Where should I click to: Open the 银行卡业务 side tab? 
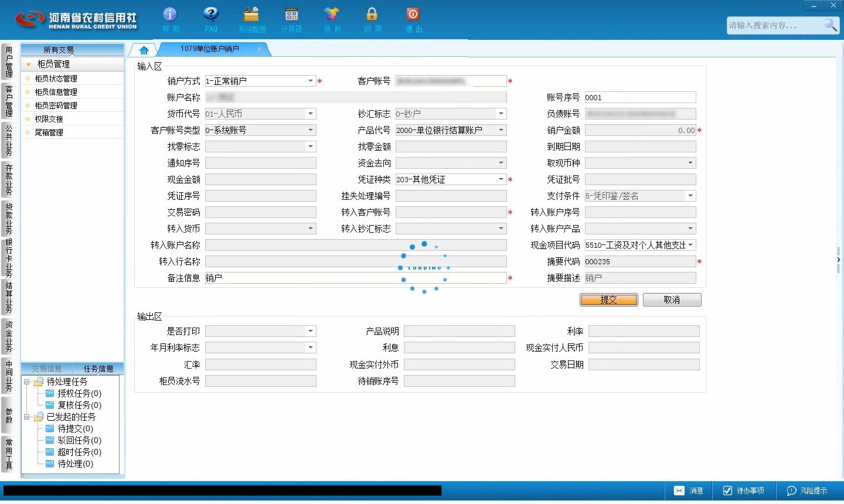[9, 258]
